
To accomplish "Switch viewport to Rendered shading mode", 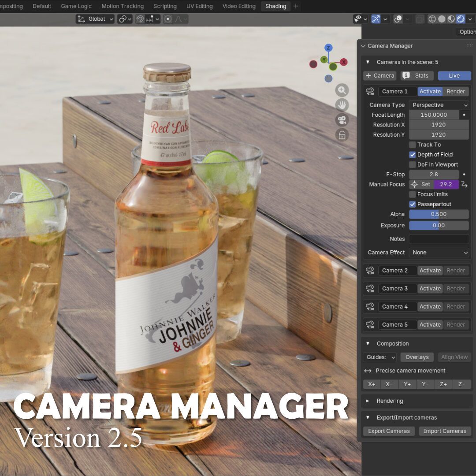I will (460, 19).
